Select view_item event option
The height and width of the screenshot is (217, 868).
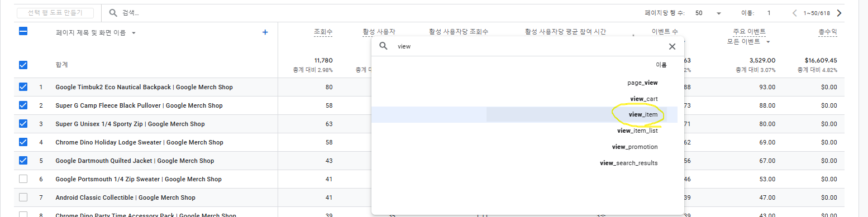click(643, 114)
